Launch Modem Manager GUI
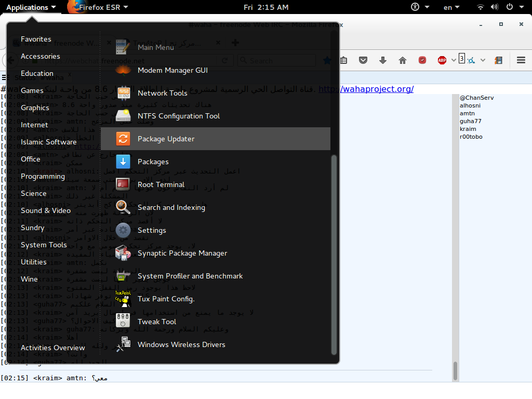The width and height of the screenshot is (532, 399). [x=172, y=70]
